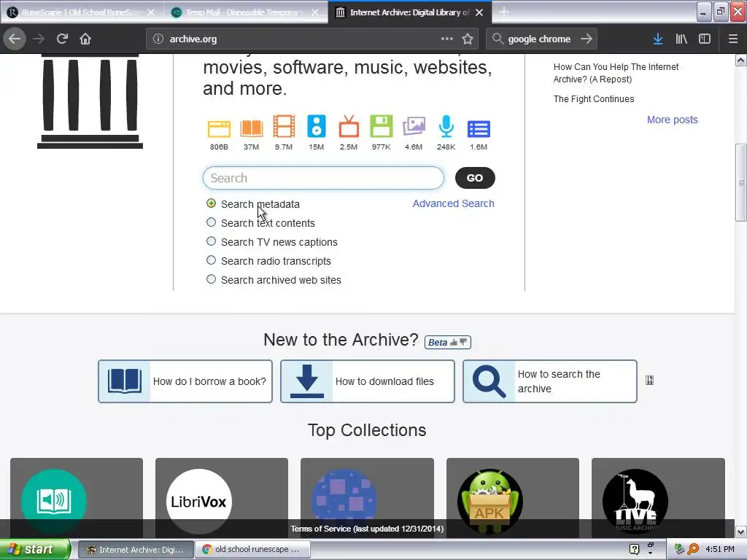Image resolution: width=747 pixels, height=560 pixels.
Task: Click the page scrollbar up arrow
Action: pos(740,60)
